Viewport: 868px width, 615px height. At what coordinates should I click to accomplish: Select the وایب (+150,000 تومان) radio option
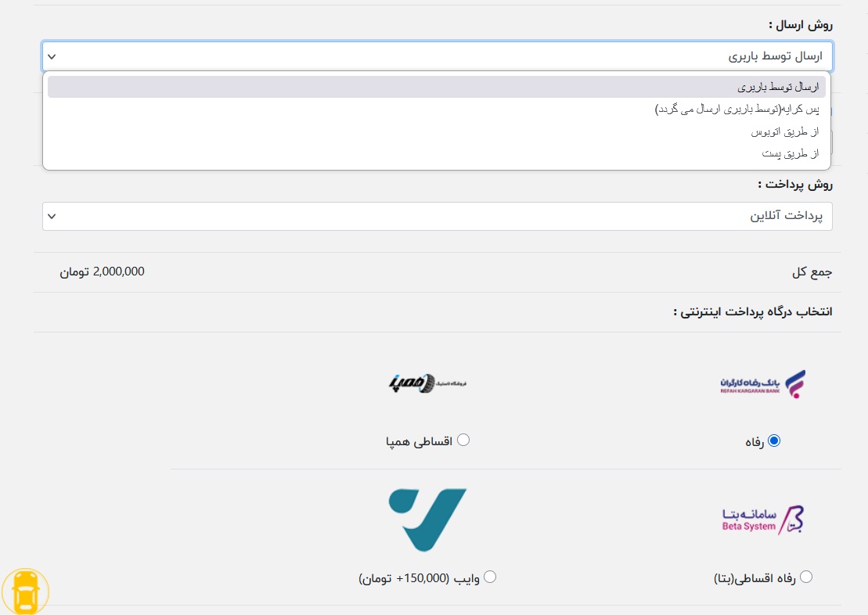(x=490, y=577)
